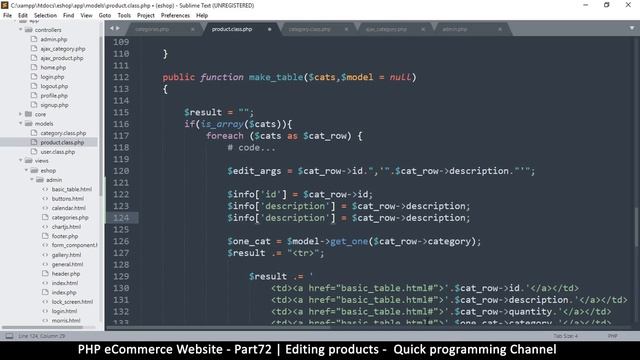
Task: Collapse the models folder arrow
Action: 20,124
